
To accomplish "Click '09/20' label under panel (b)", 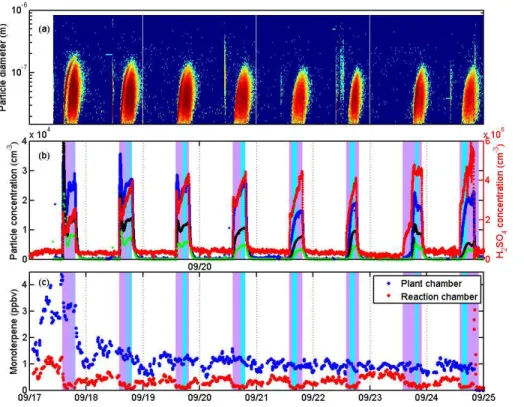I will 200,266.
